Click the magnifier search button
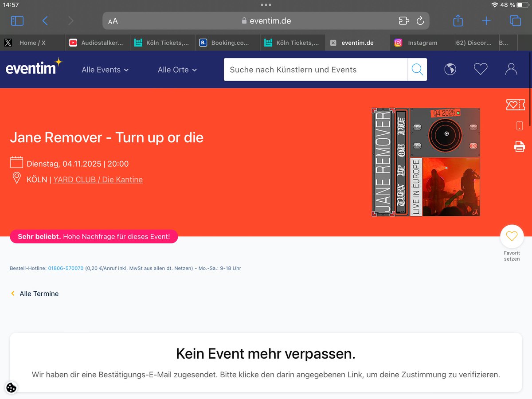Viewport: 532px width, 399px height. coord(417,70)
